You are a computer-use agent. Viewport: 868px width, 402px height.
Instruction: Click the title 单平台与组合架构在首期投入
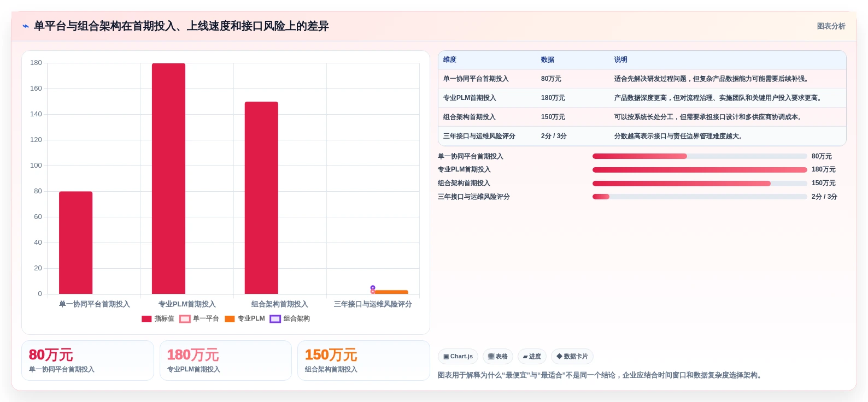181,26
